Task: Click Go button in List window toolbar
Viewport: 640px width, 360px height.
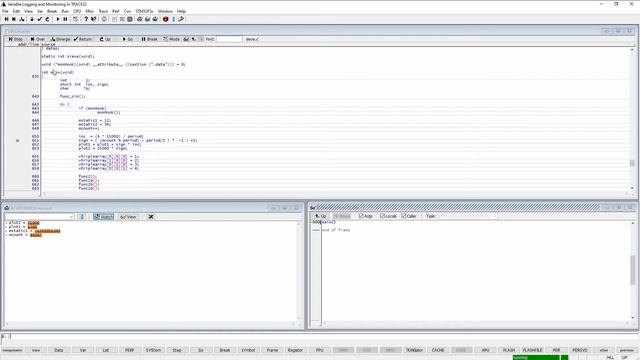Action: (x=128, y=39)
